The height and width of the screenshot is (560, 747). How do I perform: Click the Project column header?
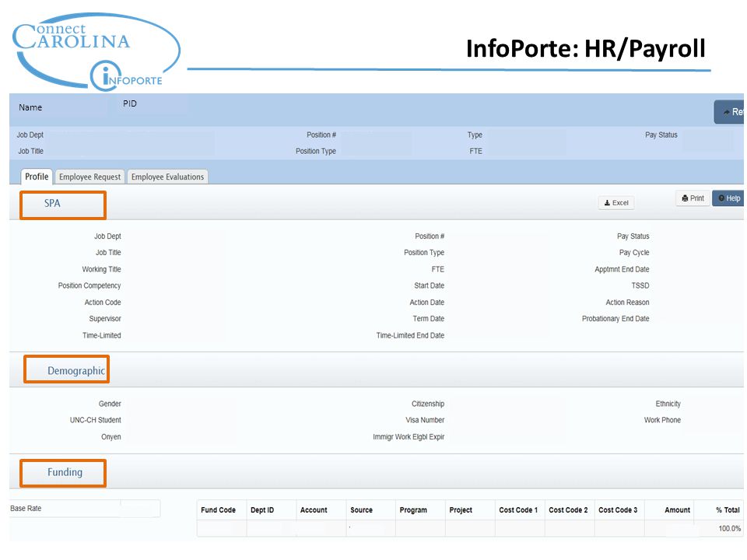(461, 510)
